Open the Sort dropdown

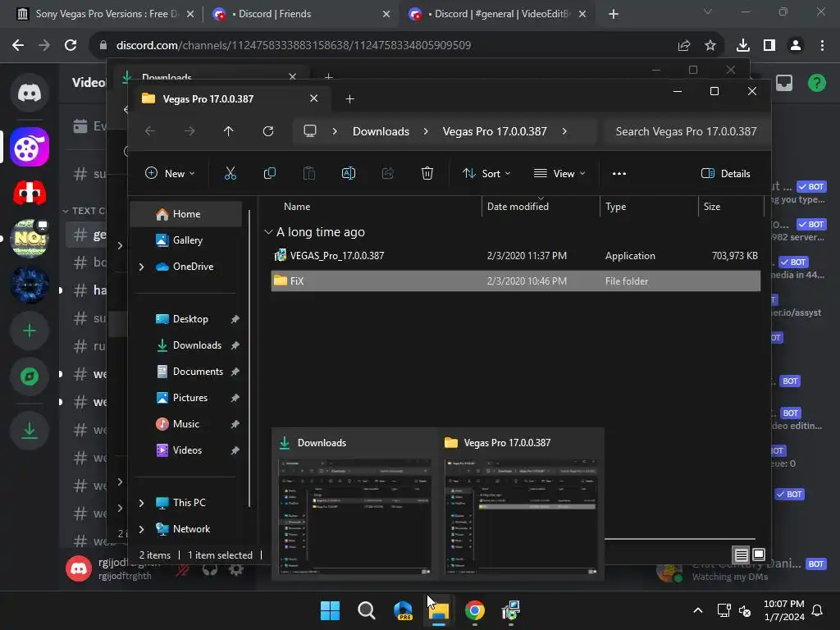[x=486, y=173]
